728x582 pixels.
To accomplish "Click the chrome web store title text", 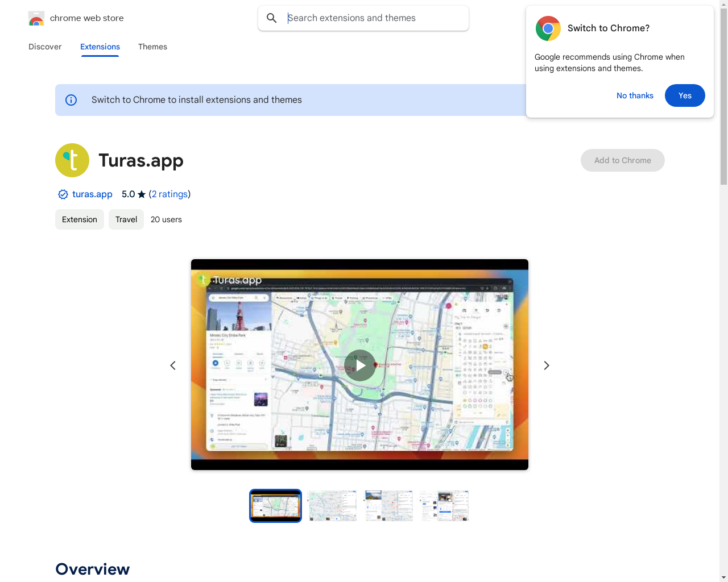I will 87,18.
